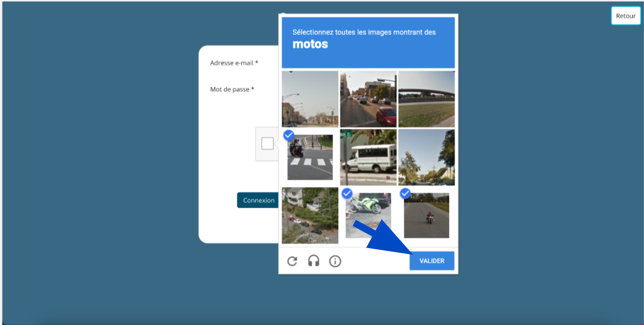The width and height of the screenshot is (644, 325).
Task: Select the tile with trees and blue sky
Action: pos(426,157)
